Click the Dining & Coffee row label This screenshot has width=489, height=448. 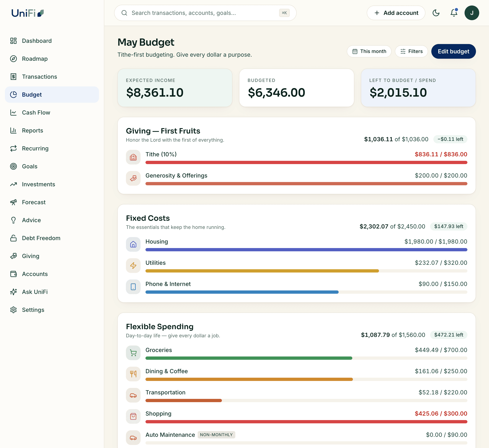pos(167,371)
